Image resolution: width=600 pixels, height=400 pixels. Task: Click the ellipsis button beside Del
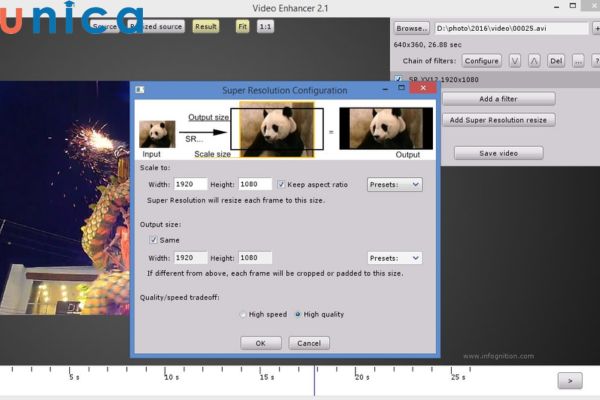tap(579, 61)
